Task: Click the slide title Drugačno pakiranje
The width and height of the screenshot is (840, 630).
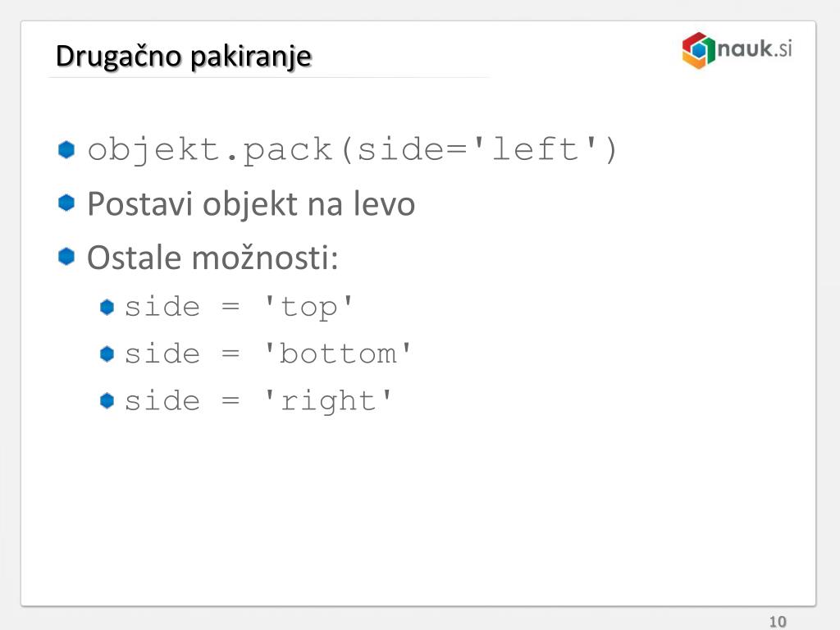Action: click(184, 57)
